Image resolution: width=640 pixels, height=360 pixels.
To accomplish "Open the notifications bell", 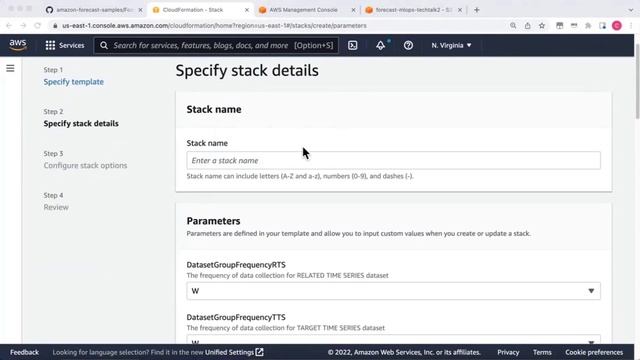I will [380, 45].
